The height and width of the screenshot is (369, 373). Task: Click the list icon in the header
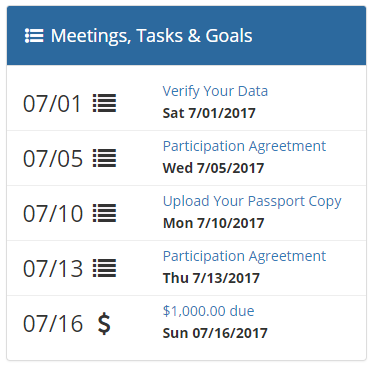(x=34, y=36)
